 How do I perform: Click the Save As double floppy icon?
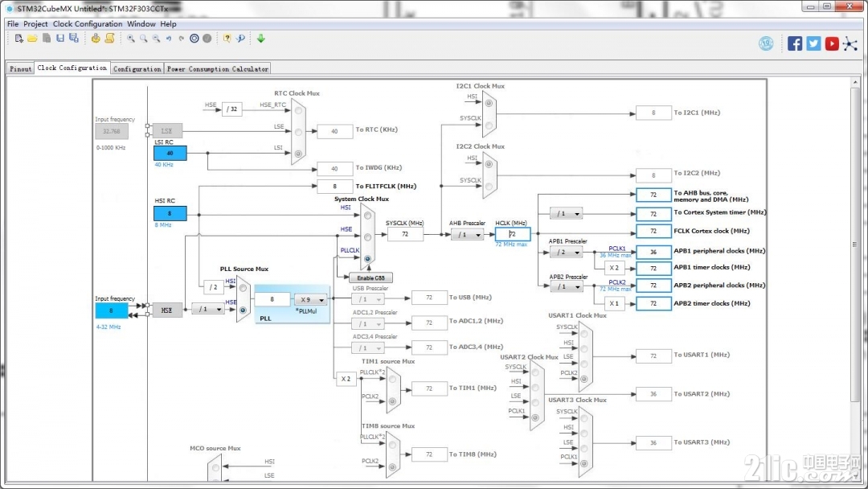click(74, 39)
